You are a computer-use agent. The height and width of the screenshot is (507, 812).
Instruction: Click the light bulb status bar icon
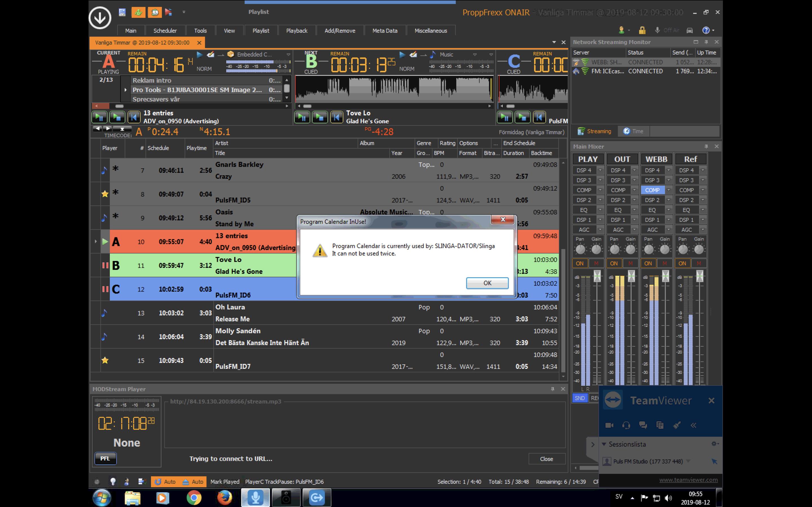(x=113, y=482)
